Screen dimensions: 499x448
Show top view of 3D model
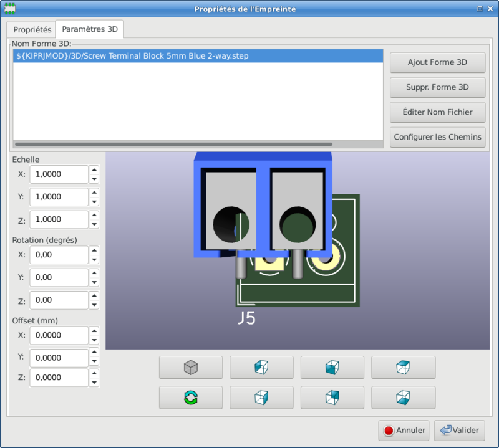(403, 368)
